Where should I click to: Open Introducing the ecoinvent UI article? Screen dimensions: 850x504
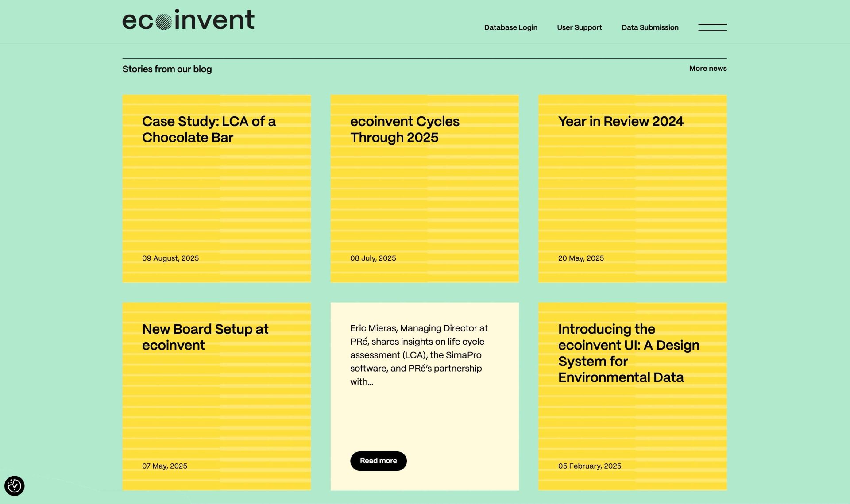pyautogui.click(x=628, y=353)
